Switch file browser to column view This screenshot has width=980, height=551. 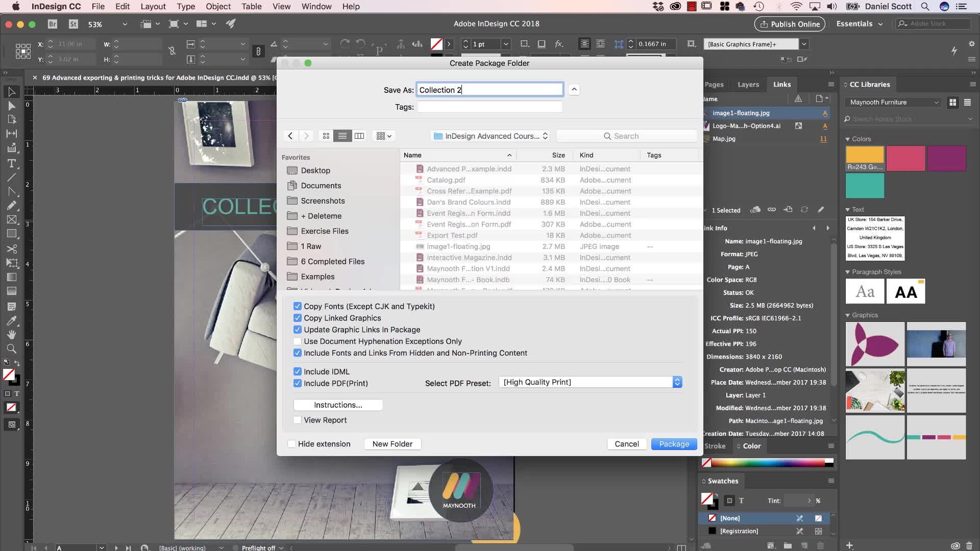tap(359, 136)
